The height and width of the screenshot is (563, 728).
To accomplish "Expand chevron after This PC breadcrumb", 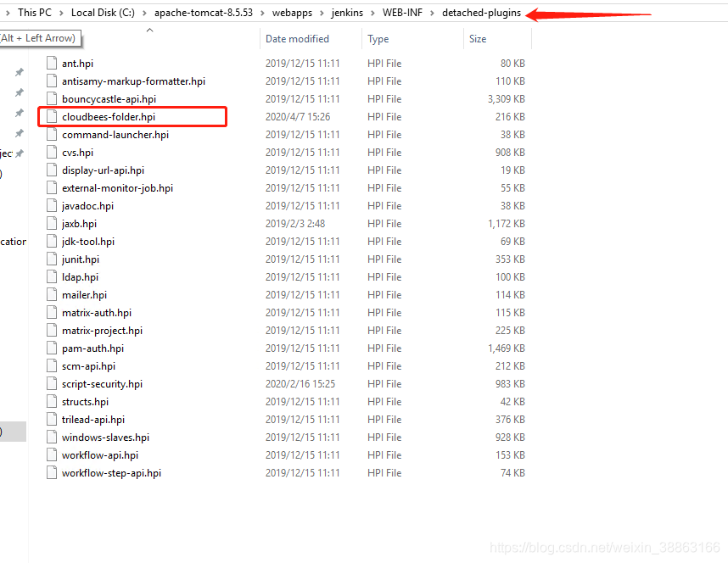I will [x=61, y=13].
